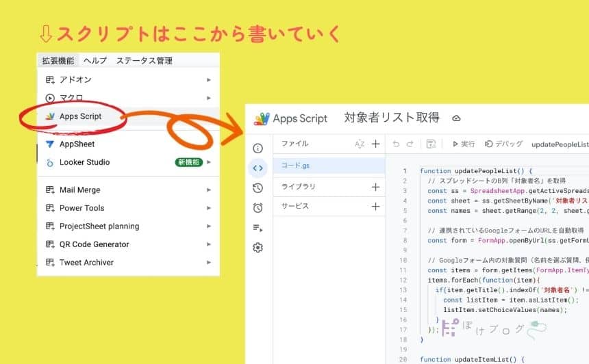Screen dimensions: 589x364
Task: Choose Looker Studio from the menu
Action: click(129, 162)
